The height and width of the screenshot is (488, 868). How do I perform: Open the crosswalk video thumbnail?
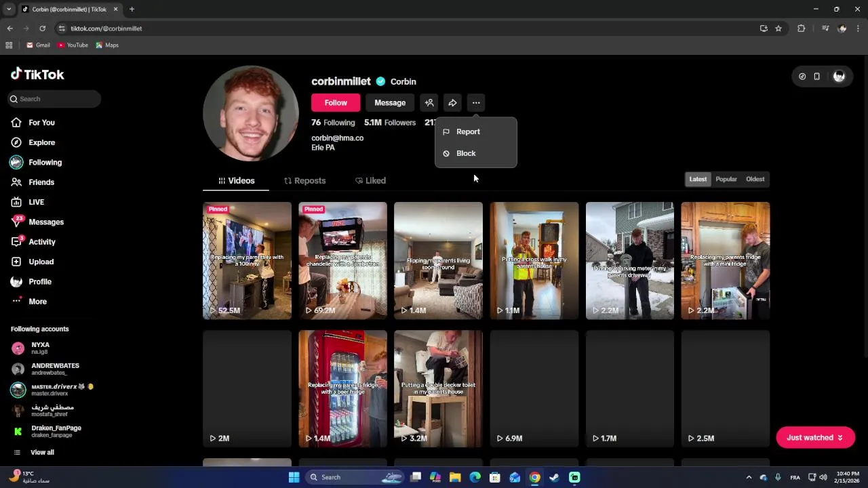[534, 260]
